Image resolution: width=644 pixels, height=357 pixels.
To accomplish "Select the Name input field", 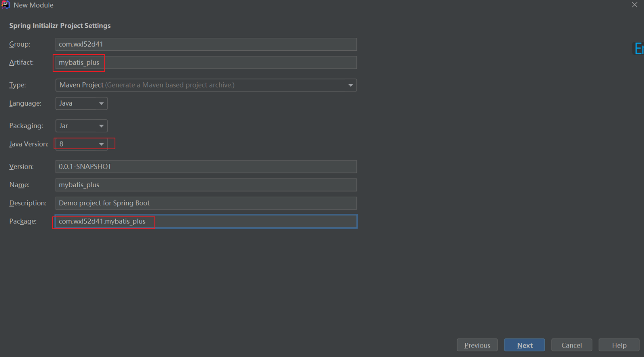I will [x=206, y=185].
